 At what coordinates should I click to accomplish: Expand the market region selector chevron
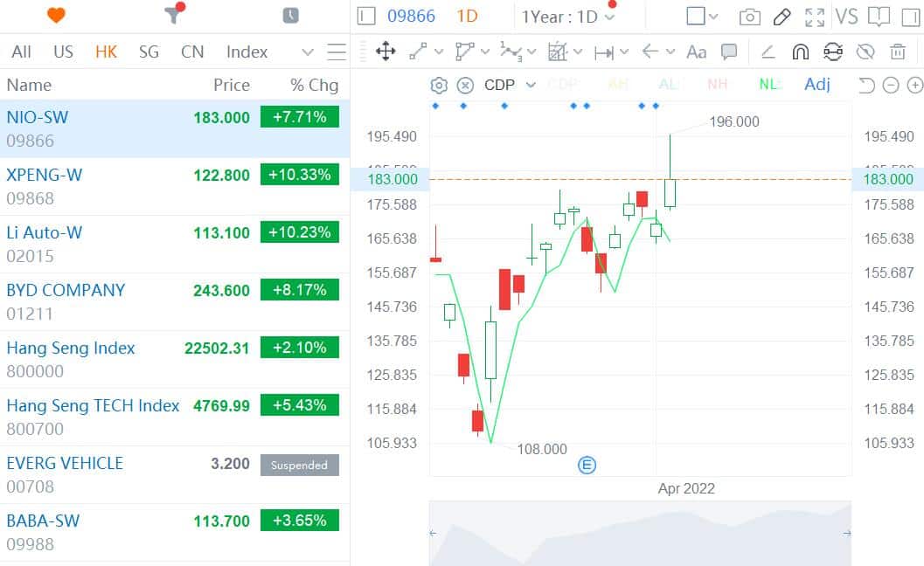tap(308, 52)
